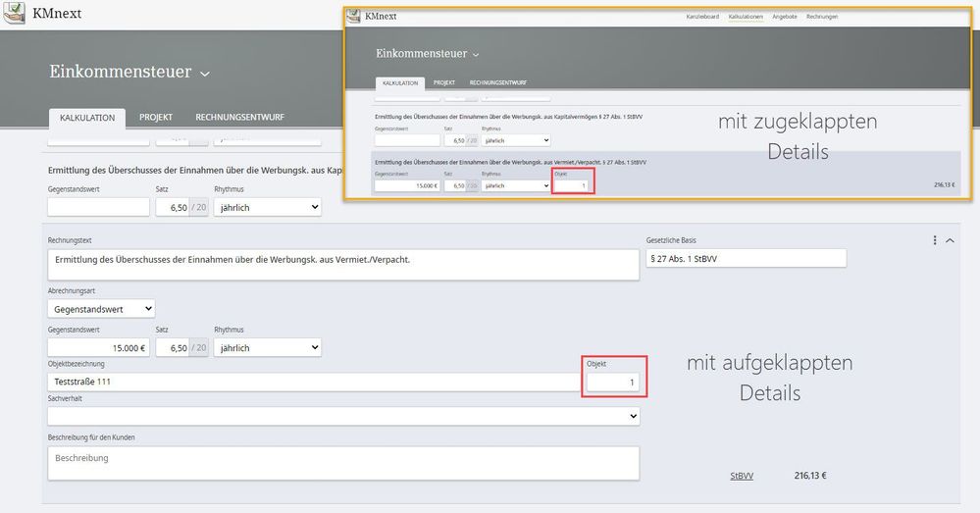
Task: Open the empty Sachverhalt dropdown
Action: click(x=343, y=416)
